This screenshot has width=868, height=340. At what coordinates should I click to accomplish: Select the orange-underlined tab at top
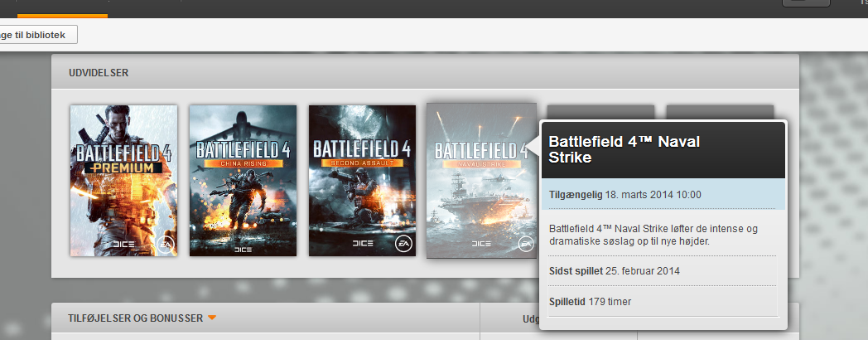click(x=62, y=8)
